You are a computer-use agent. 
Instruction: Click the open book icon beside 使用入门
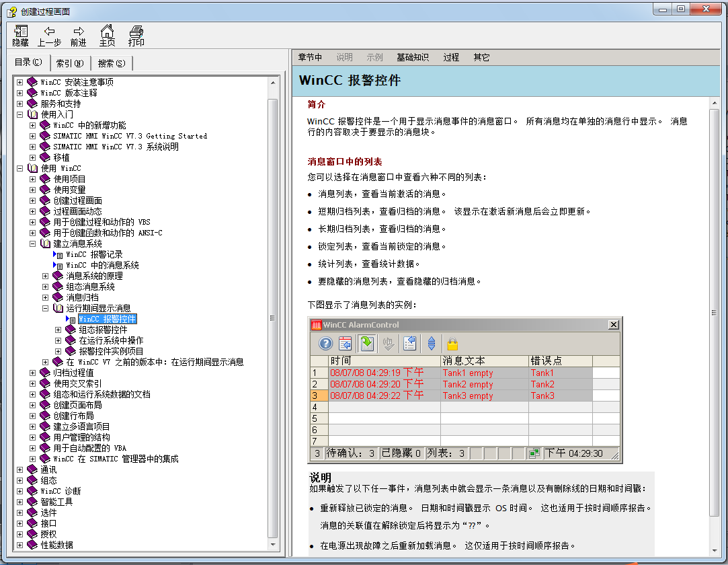click(32, 114)
